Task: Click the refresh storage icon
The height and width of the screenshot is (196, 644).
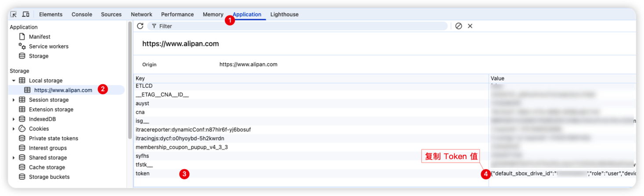Action: coord(140,26)
